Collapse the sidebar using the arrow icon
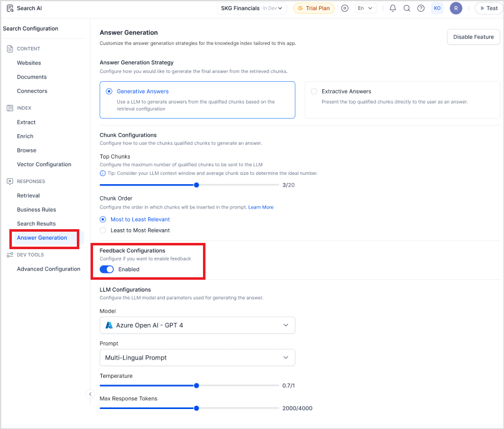The width and height of the screenshot is (504, 429). [x=90, y=394]
